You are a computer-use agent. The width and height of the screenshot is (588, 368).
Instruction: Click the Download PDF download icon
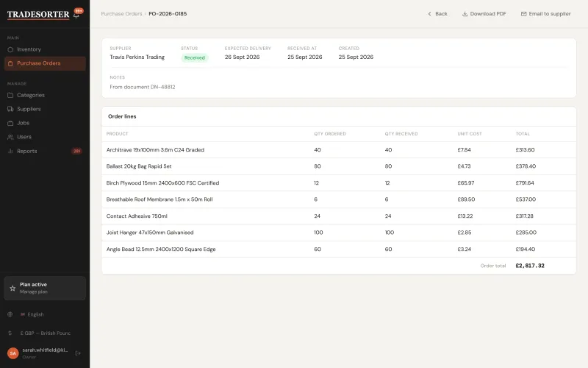tap(465, 14)
